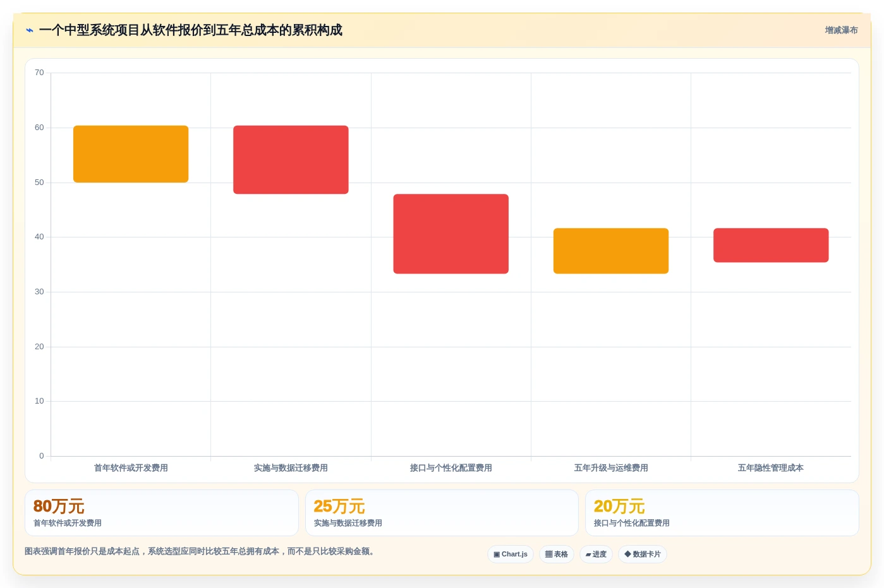Open the 25万元 data card
Image resolution: width=884 pixels, height=588 pixels.
click(442, 513)
